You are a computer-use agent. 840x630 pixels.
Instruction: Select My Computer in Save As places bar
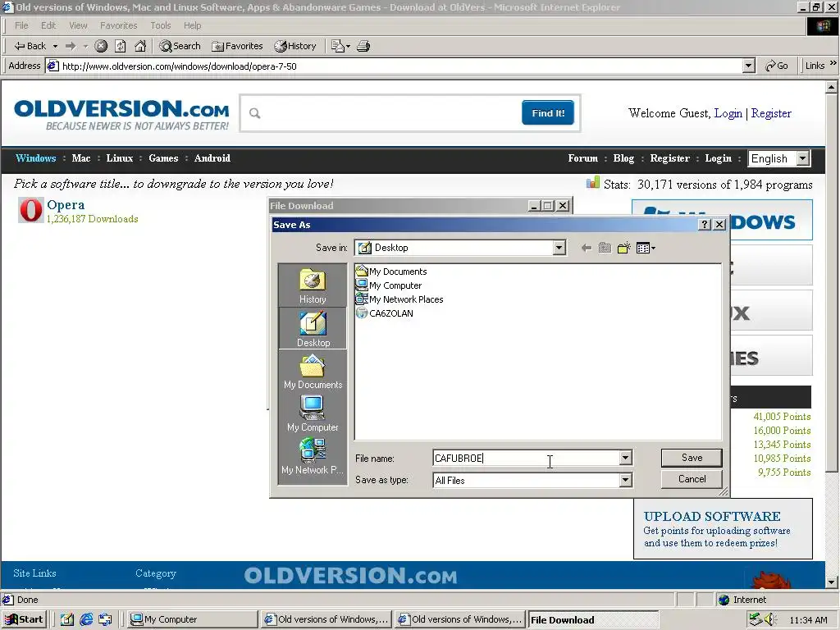[x=313, y=413]
